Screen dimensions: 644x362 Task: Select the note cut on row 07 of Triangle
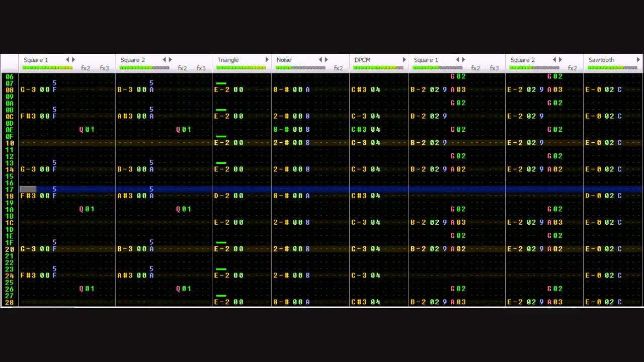coord(221,83)
